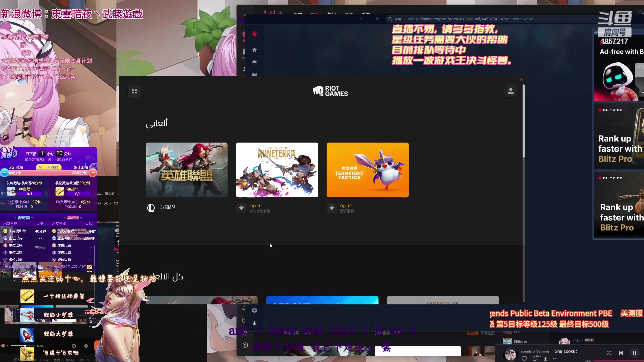Open the Riot Client grid menu icon
This screenshot has width=644, height=362.
134,92
